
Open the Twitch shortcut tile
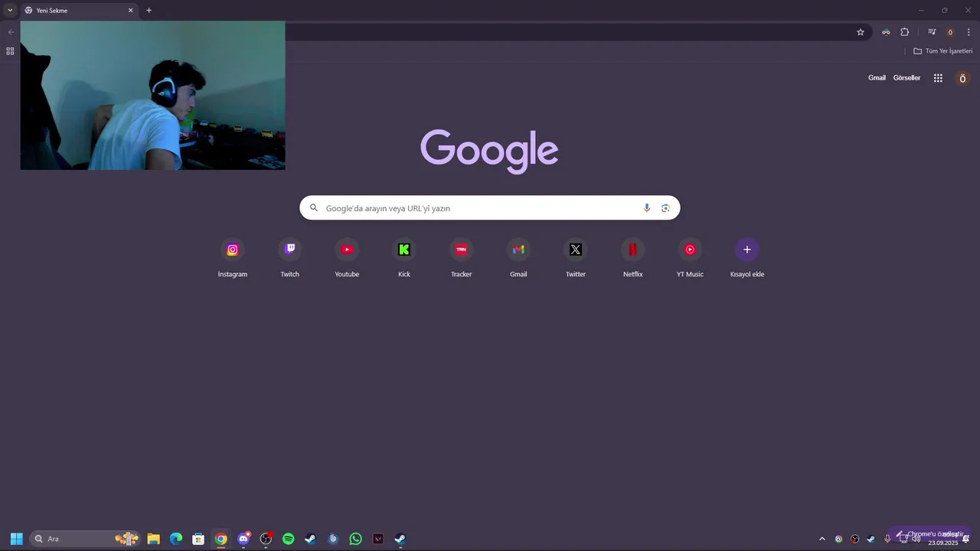tap(289, 258)
